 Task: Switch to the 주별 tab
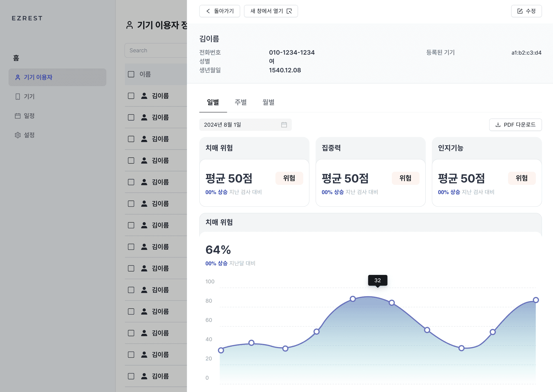pyautogui.click(x=240, y=102)
